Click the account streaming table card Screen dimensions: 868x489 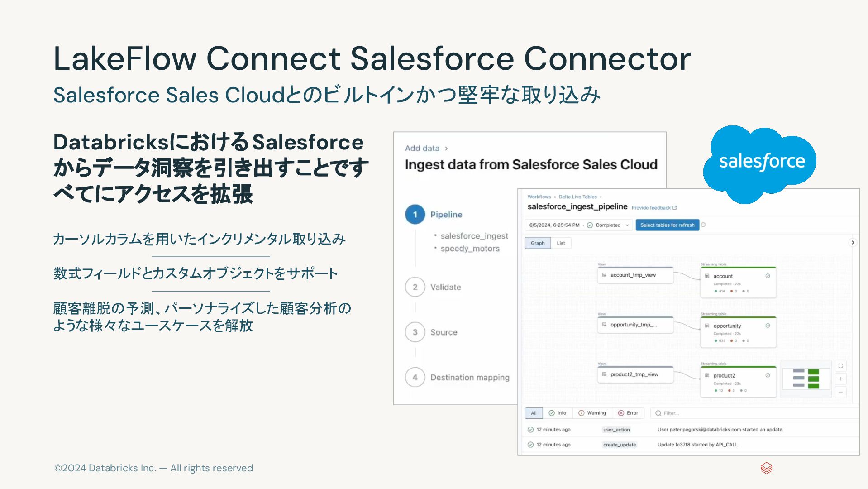(738, 283)
